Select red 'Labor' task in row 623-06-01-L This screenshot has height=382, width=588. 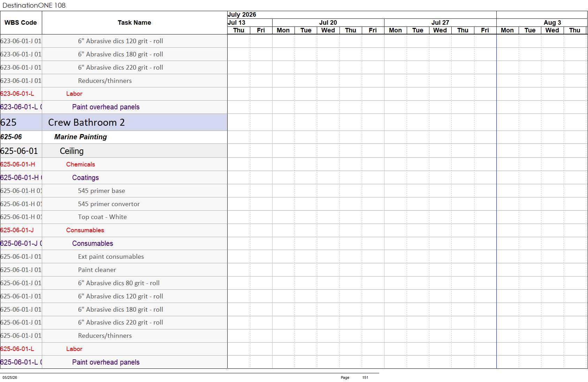click(74, 94)
